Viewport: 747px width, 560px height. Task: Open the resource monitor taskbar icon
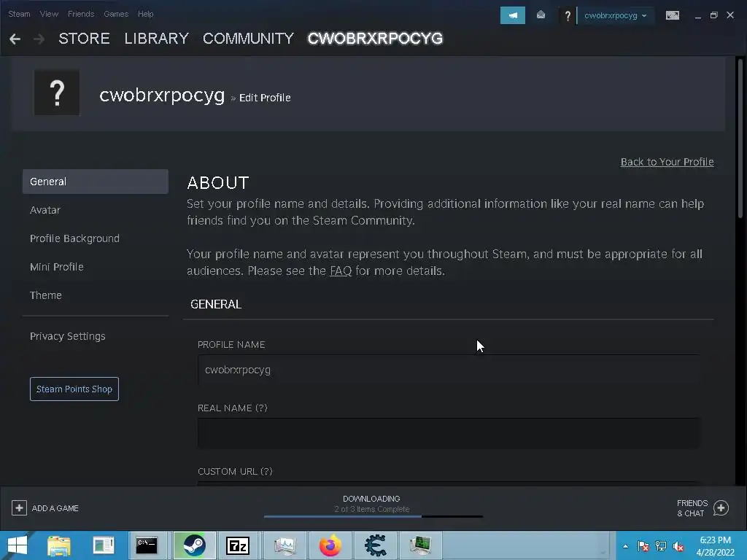click(285, 545)
